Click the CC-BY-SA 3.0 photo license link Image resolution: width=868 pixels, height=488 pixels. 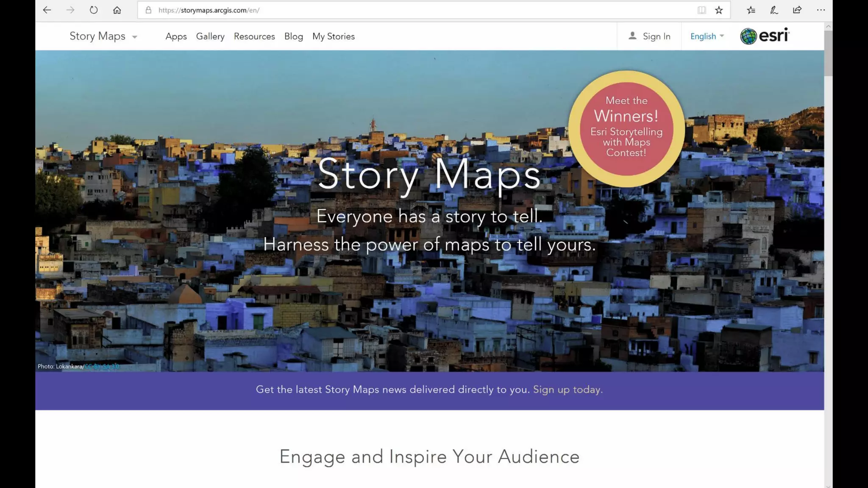[102, 366]
